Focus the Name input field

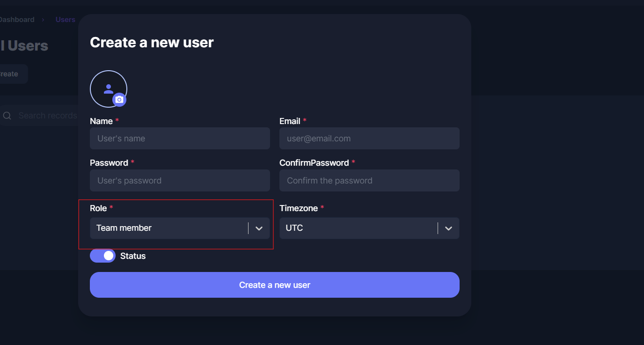[180, 139]
